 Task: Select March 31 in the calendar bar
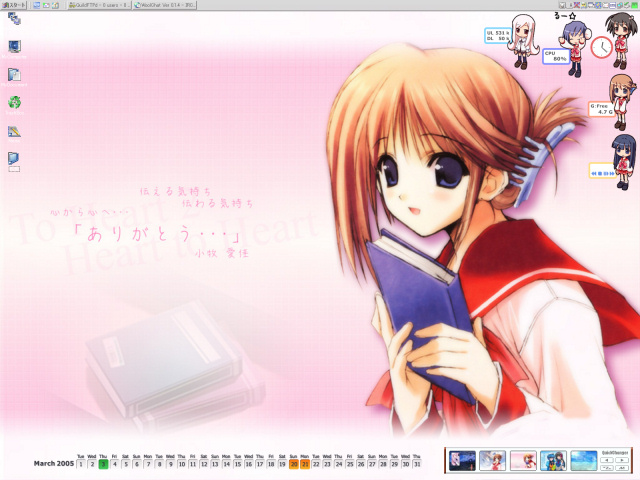click(417, 464)
